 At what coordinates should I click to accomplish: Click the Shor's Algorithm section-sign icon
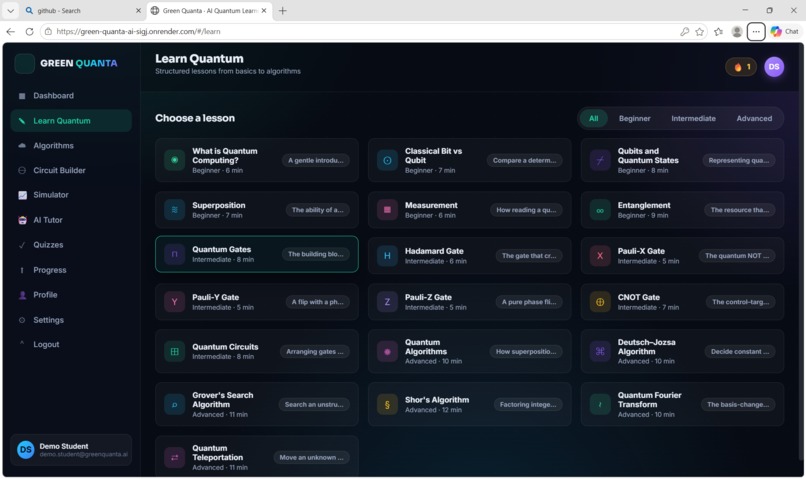tap(387, 404)
